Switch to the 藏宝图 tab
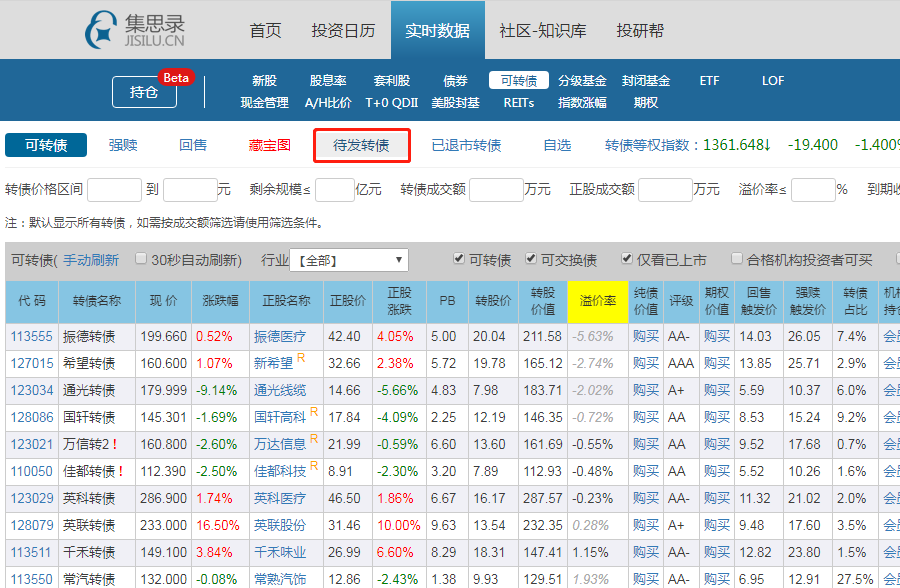 (x=270, y=145)
